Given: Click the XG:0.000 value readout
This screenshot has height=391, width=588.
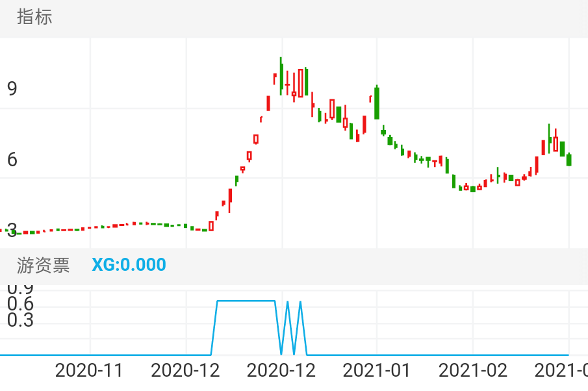Looking at the screenshot, I should point(129,265).
